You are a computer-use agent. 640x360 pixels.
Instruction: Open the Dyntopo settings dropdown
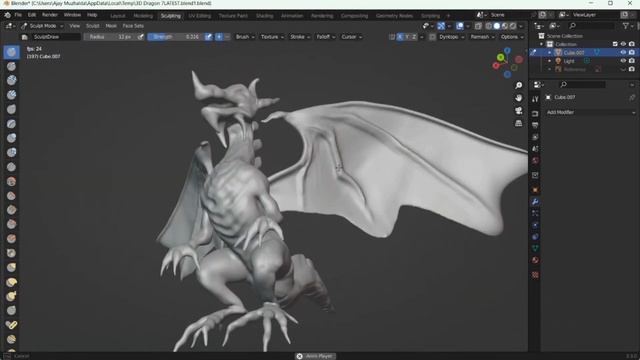tap(451, 37)
